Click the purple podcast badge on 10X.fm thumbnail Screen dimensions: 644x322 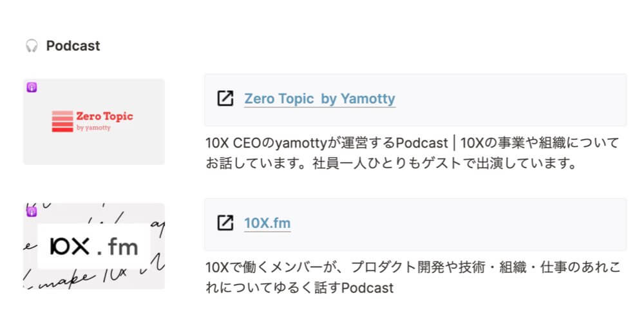32,211
